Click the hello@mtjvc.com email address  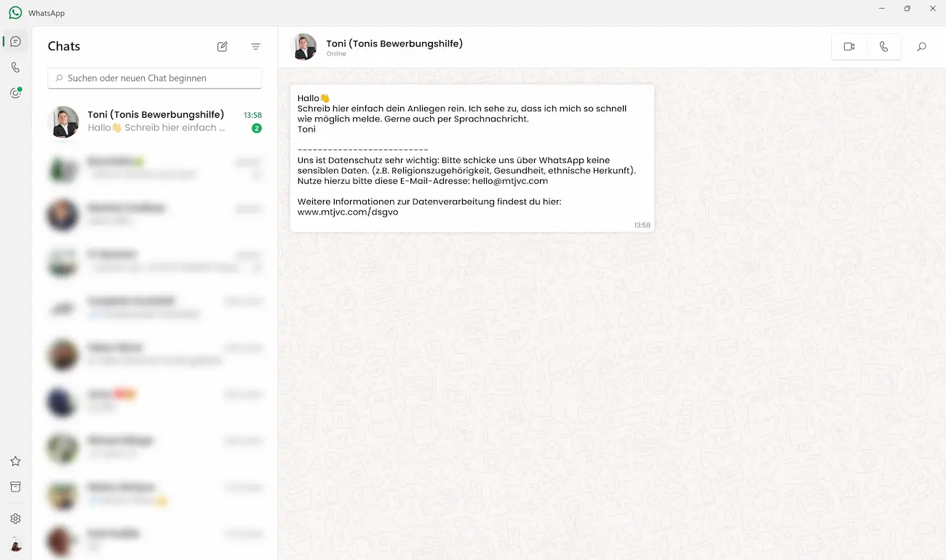(x=509, y=181)
